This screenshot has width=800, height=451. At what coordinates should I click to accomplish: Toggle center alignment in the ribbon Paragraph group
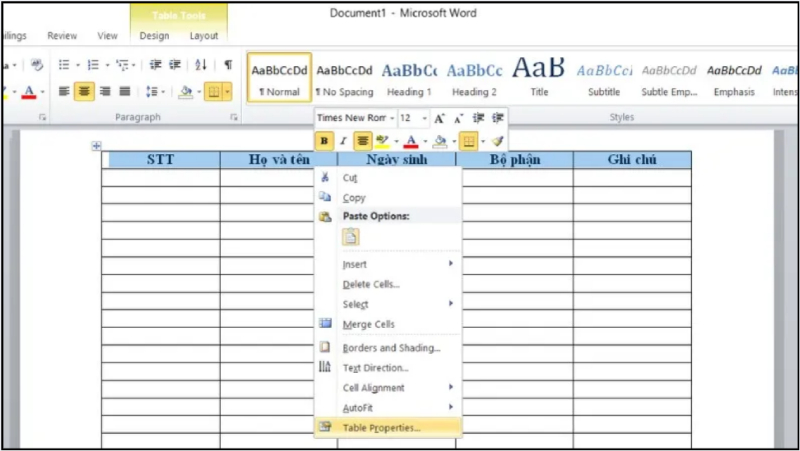click(x=85, y=91)
